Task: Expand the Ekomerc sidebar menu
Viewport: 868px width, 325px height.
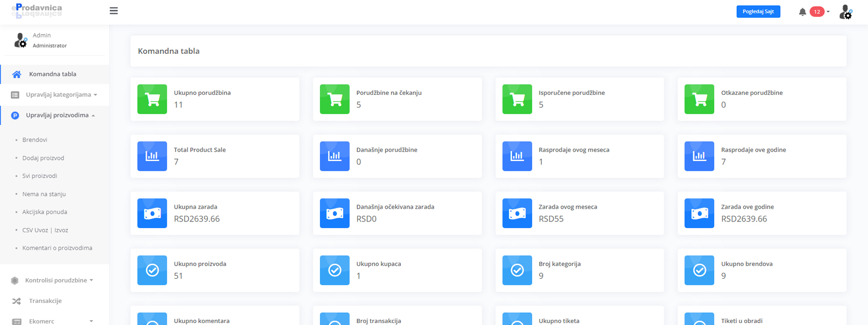Action: click(51, 321)
